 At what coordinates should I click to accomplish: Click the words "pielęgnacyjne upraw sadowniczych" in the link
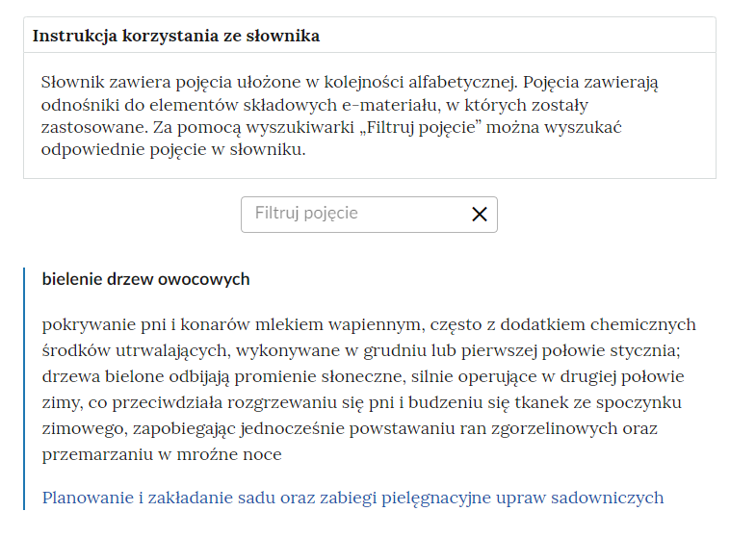click(x=523, y=498)
